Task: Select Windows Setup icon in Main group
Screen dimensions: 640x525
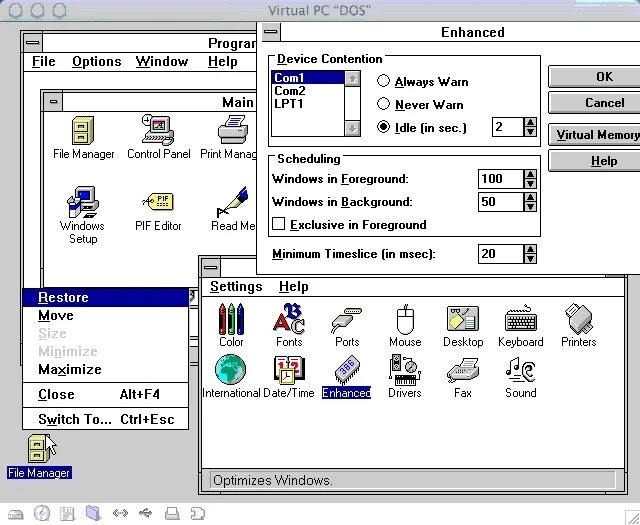Action: (x=82, y=215)
